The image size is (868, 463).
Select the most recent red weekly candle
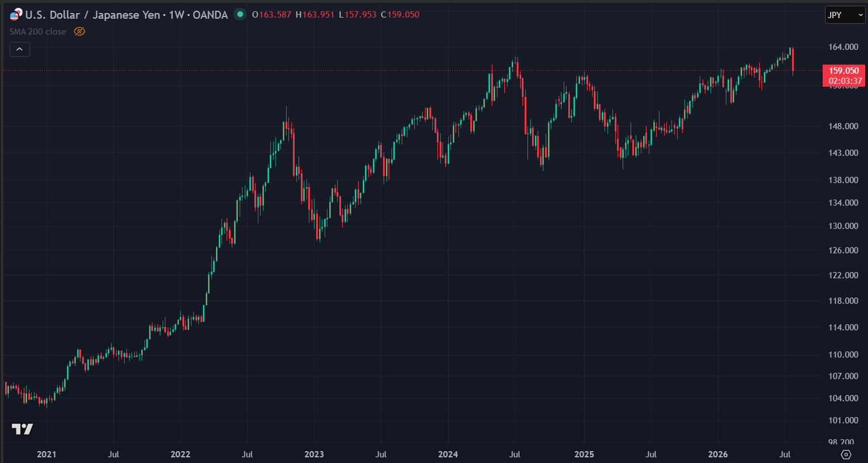(793, 60)
